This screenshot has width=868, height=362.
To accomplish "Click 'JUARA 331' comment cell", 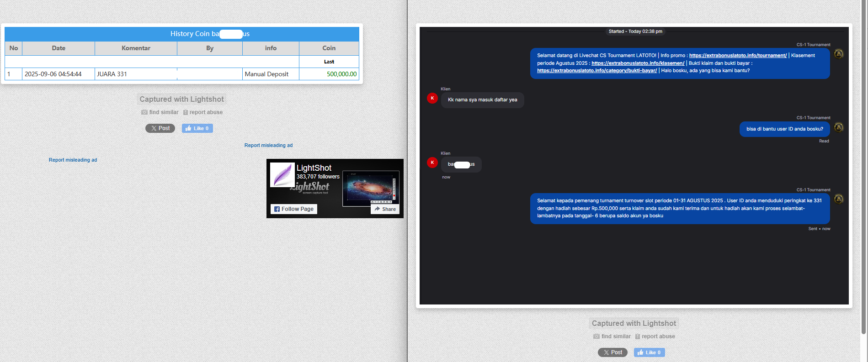I will [136, 74].
